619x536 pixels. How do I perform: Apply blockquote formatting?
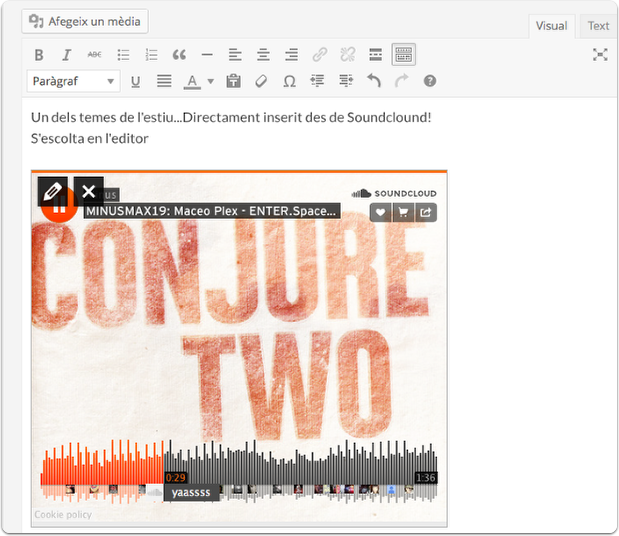tap(179, 55)
